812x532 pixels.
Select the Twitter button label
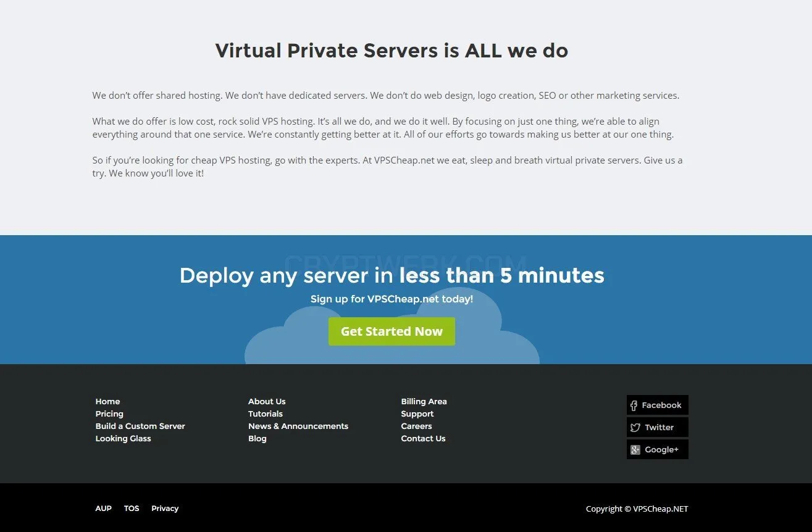pos(659,428)
